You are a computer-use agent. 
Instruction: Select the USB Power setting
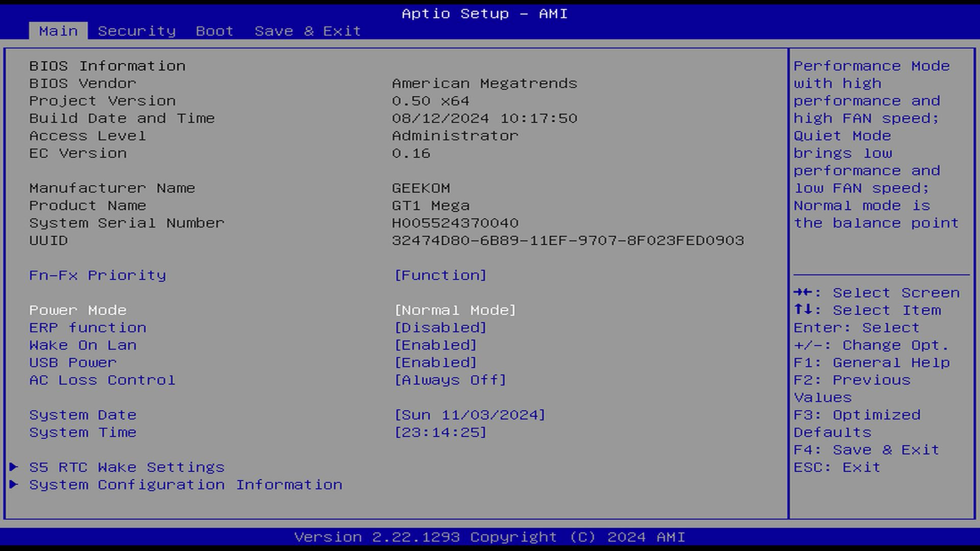coord(73,363)
